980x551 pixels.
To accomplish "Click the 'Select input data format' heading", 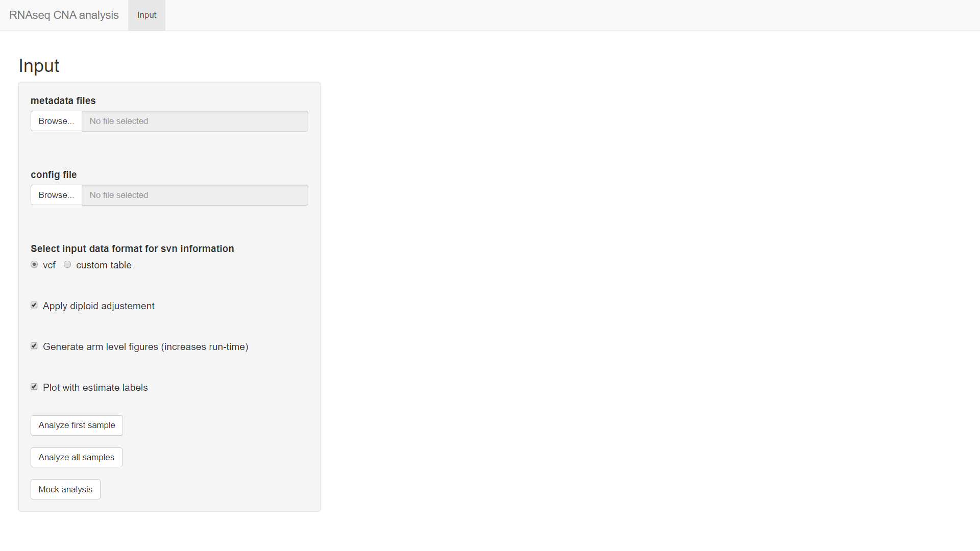I will pyautogui.click(x=132, y=249).
